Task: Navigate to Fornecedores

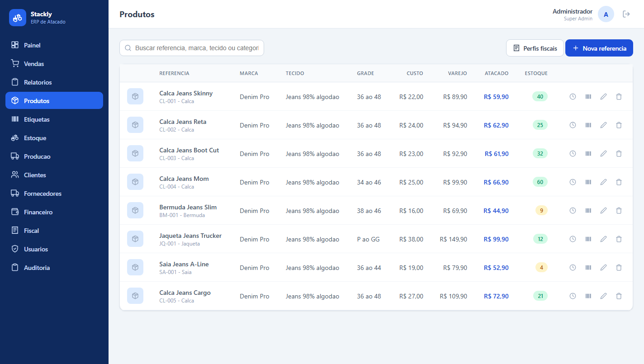Action: pos(54,194)
